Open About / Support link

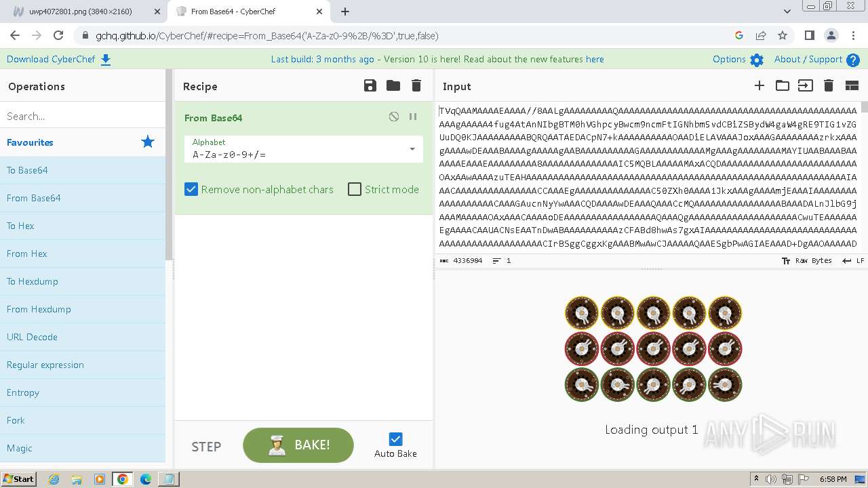click(808, 59)
